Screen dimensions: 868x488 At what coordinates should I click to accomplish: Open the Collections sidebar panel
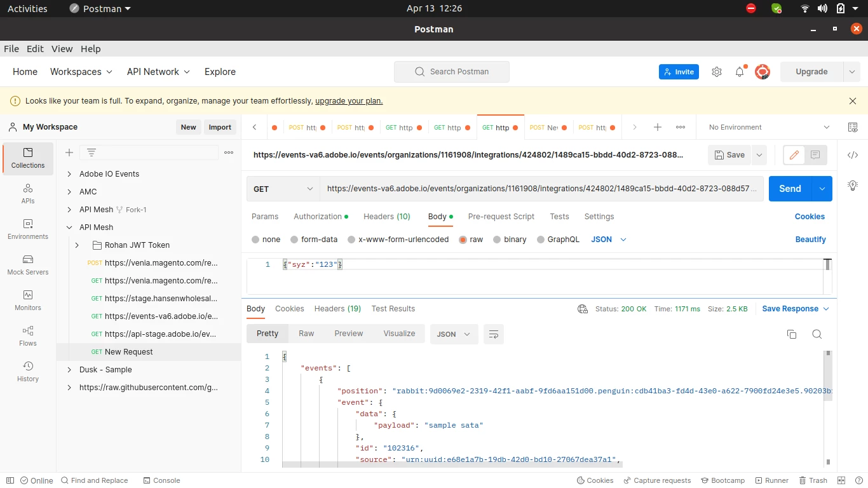point(28,158)
